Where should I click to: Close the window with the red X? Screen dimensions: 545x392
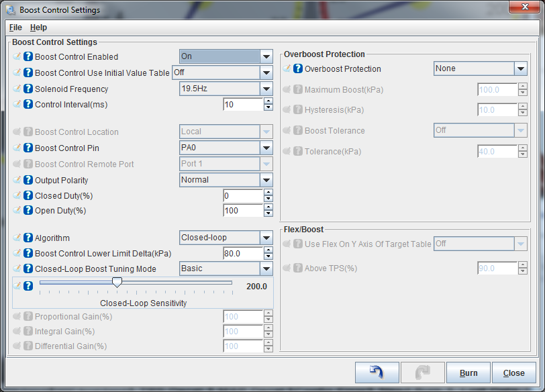pos(525,7)
